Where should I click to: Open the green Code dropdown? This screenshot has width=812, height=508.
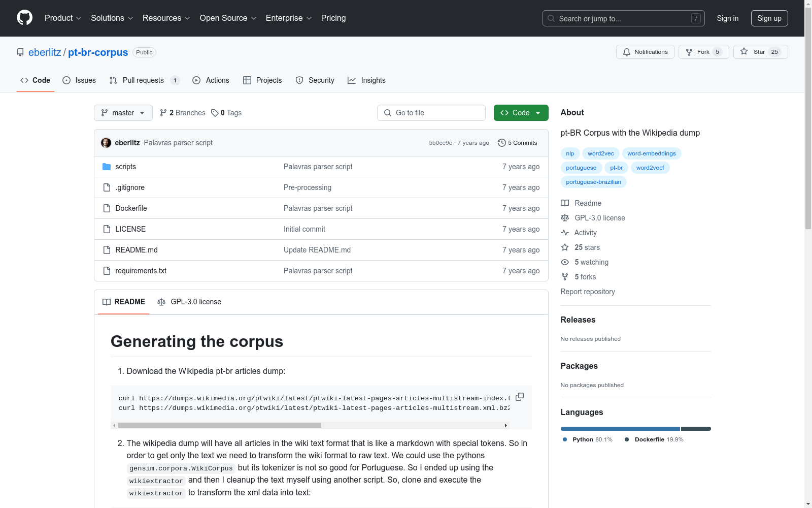(521, 113)
